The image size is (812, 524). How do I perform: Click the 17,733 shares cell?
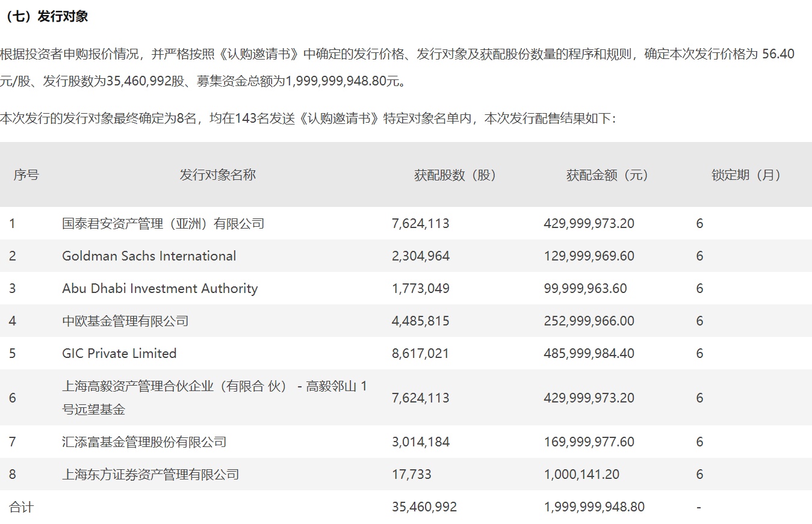[x=411, y=475]
